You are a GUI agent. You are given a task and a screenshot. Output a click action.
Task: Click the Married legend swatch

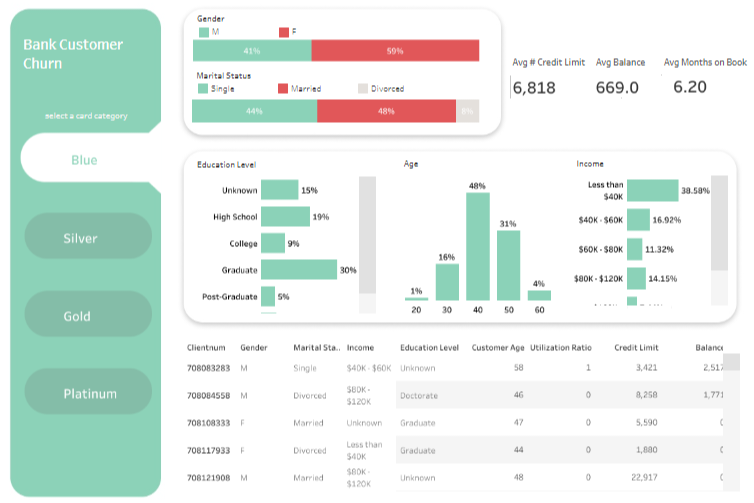pyautogui.click(x=283, y=88)
